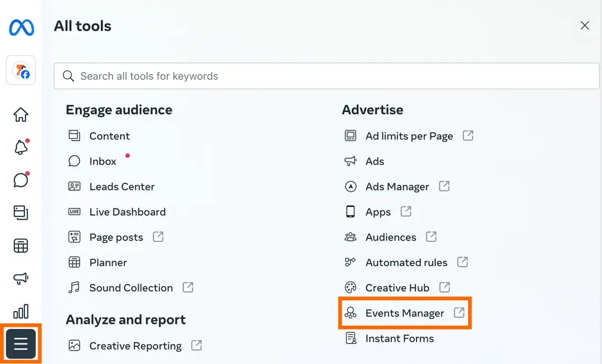Open Ads Manager external link
This screenshot has width=602, height=364.
click(397, 186)
